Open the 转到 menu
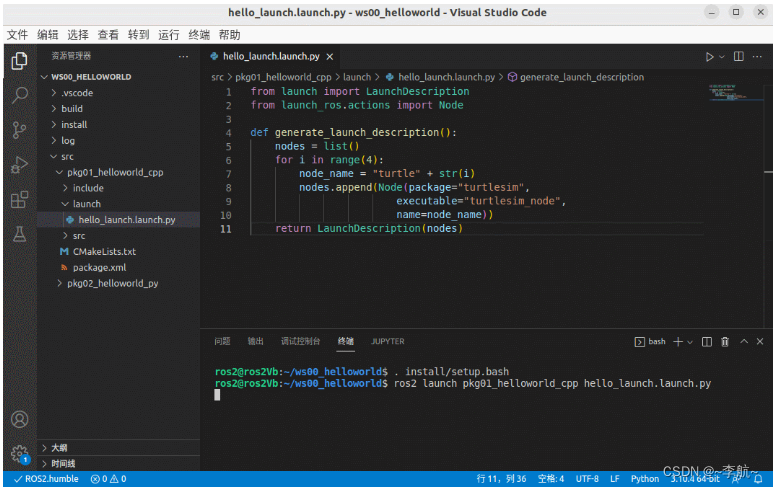 pos(138,35)
